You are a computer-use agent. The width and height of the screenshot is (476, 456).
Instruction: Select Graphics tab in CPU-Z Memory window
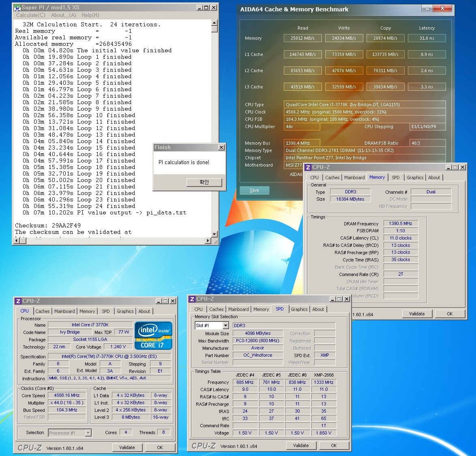[x=415, y=178]
